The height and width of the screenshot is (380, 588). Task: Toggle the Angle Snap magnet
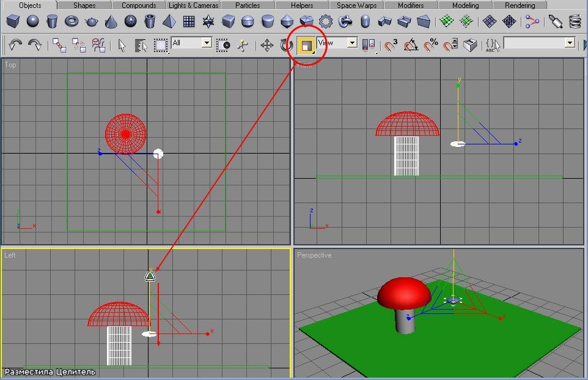tap(411, 45)
